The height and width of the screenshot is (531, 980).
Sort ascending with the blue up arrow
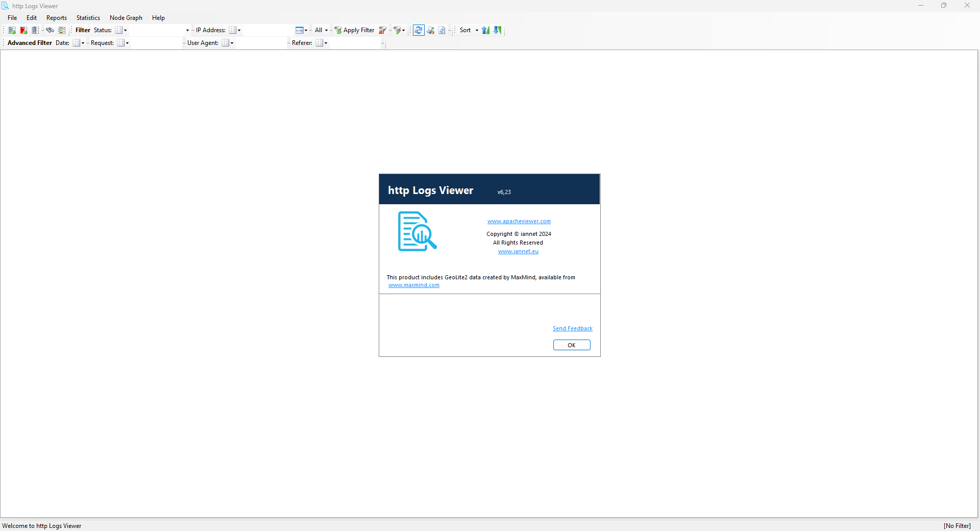[486, 30]
